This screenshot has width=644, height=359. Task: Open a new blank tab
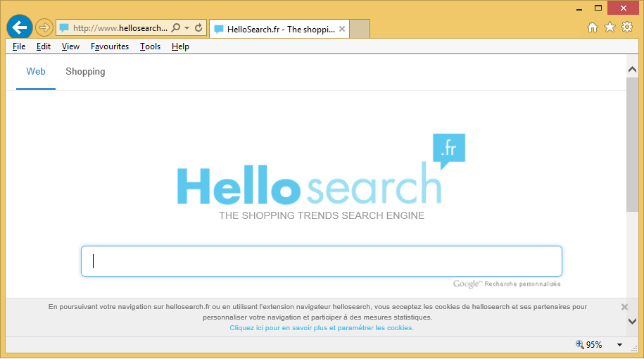point(360,29)
